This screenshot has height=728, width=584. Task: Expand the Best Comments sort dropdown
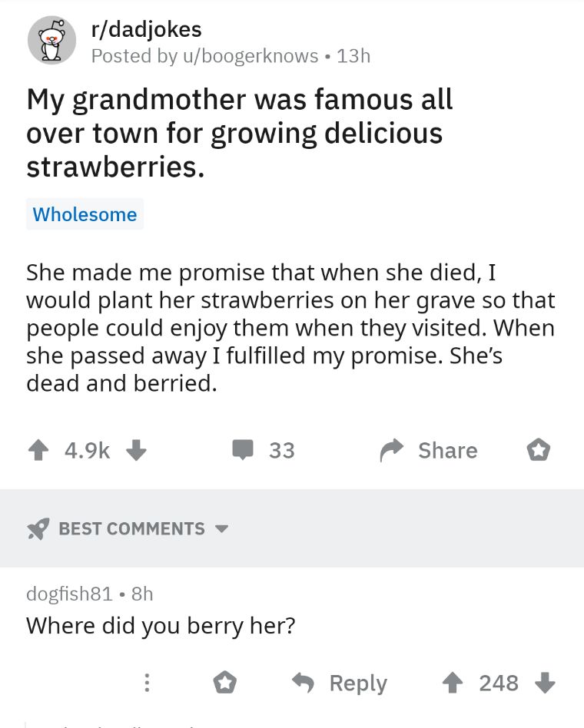222,529
